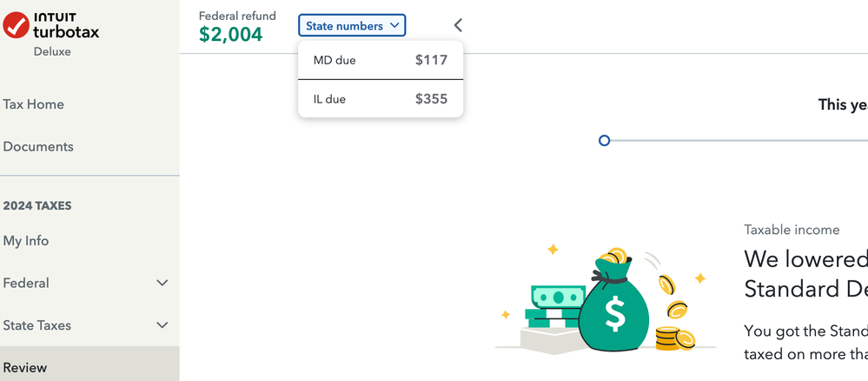Go to Tax Home
Screen dimensions: 868x381
click(x=33, y=104)
